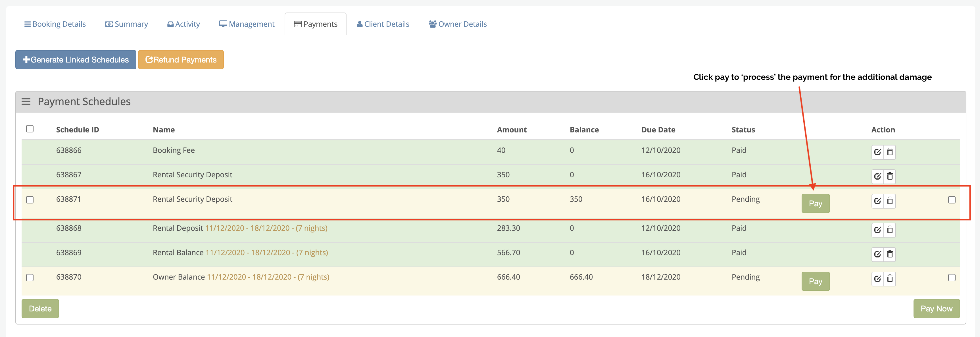This screenshot has height=337, width=980.
Task: Delete schedule 638866 with its trash icon
Action: coord(889,152)
